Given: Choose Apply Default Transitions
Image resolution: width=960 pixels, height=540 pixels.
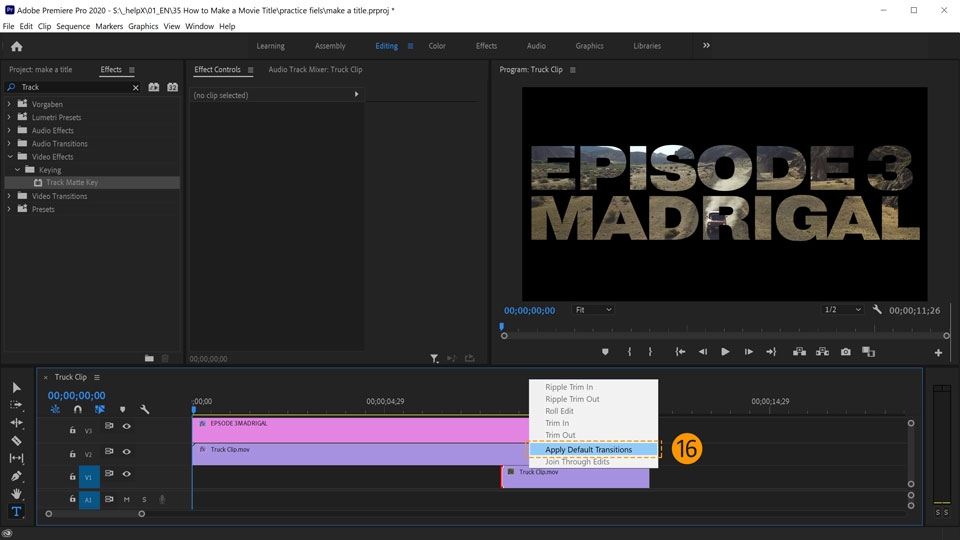Looking at the screenshot, I should [593, 449].
